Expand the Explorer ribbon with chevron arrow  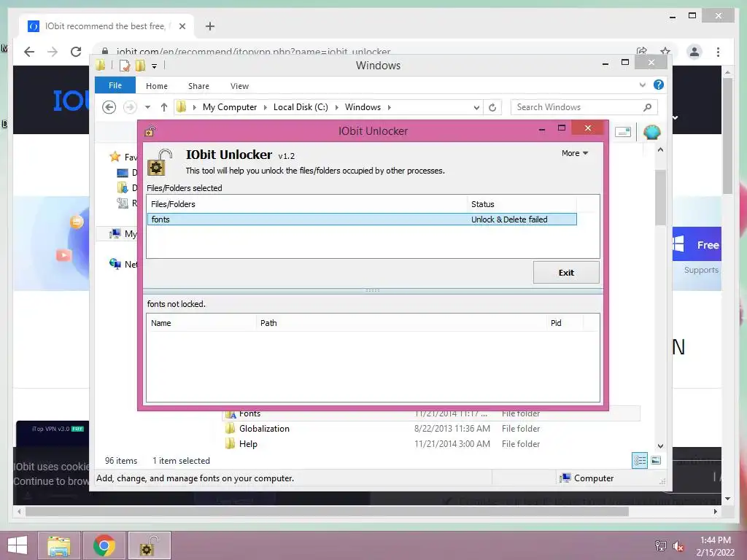coord(642,85)
